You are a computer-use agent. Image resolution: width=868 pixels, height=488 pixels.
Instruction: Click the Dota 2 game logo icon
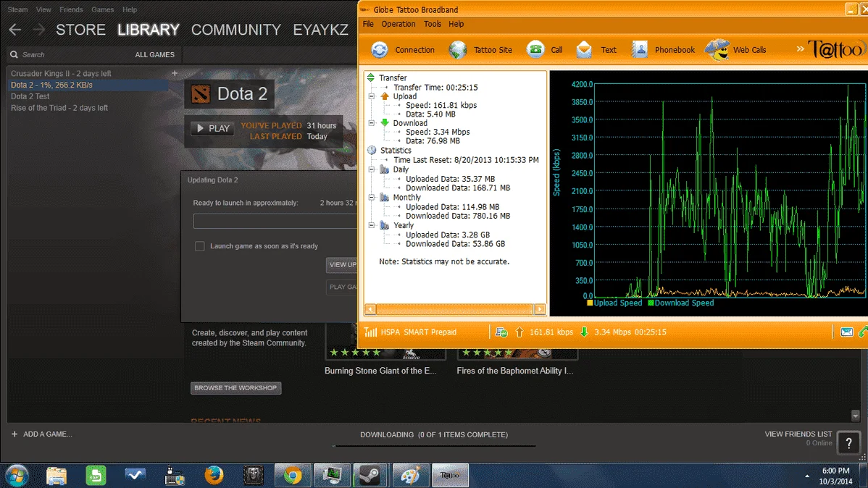click(x=201, y=94)
